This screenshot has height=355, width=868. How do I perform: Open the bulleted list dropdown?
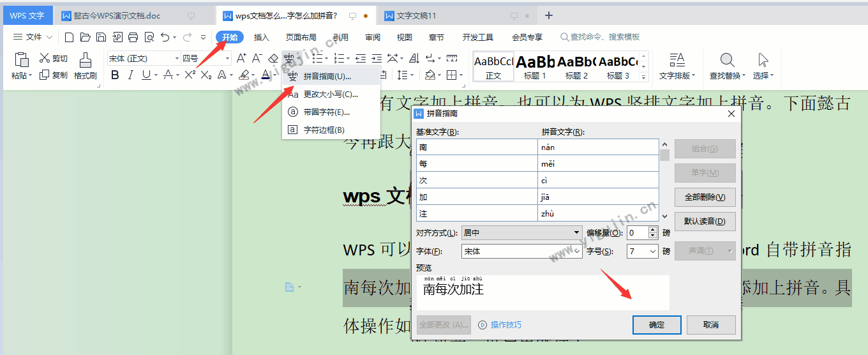click(x=325, y=58)
